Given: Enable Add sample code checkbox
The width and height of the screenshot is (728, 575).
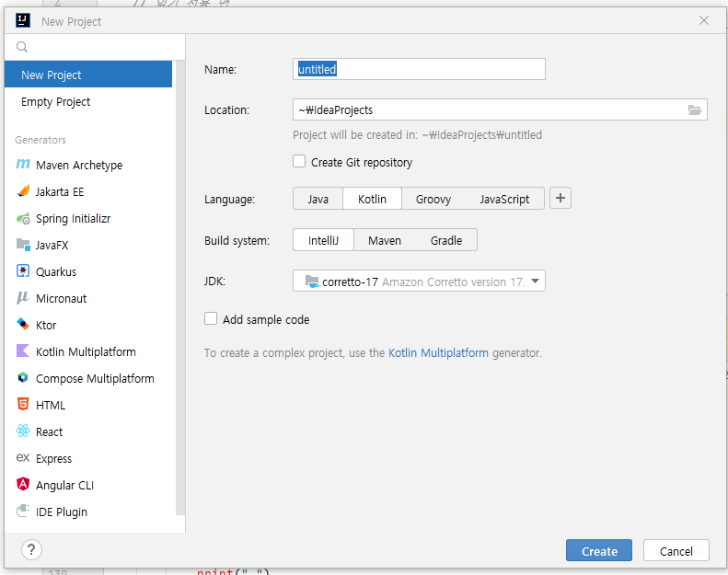Looking at the screenshot, I should click(x=211, y=319).
